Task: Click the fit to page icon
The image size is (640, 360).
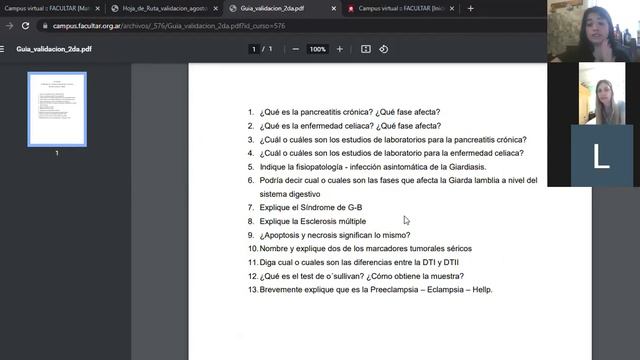Action: [x=366, y=49]
